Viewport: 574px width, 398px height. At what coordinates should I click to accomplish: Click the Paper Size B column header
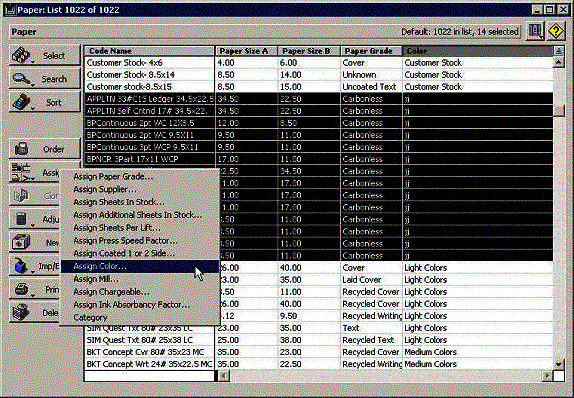click(x=309, y=51)
